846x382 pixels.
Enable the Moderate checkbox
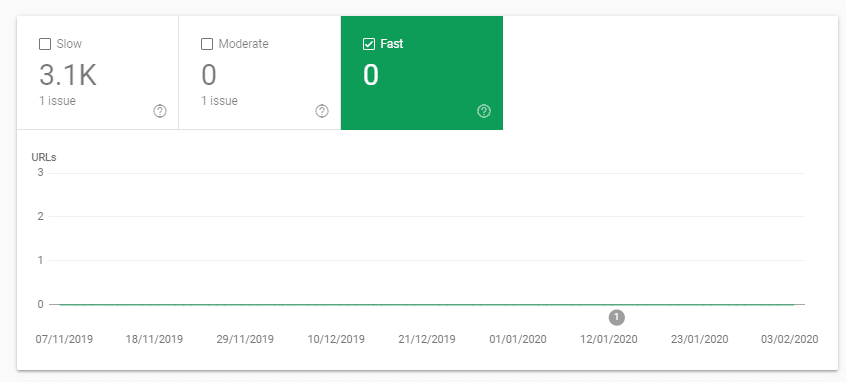click(x=207, y=44)
